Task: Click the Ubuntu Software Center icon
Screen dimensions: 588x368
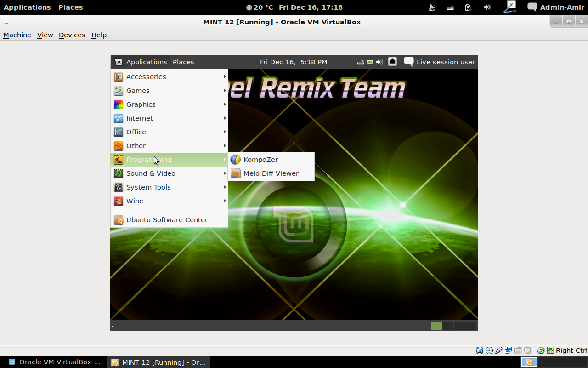Action: click(119, 220)
